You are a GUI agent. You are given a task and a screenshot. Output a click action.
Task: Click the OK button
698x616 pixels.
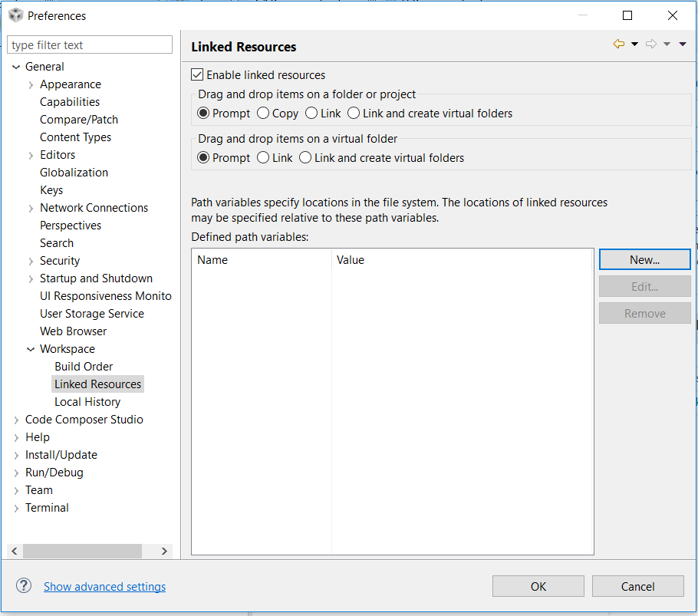tap(538, 585)
